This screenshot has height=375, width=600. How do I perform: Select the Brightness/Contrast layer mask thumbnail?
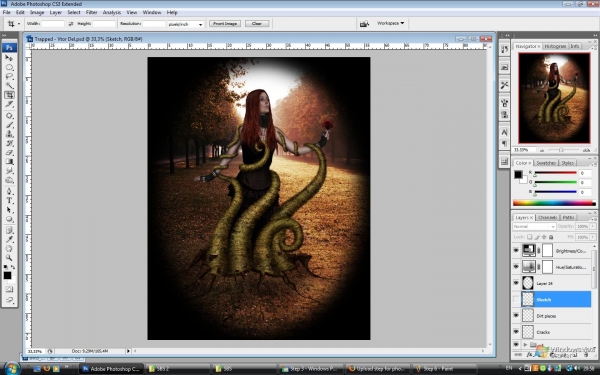(548, 251)
